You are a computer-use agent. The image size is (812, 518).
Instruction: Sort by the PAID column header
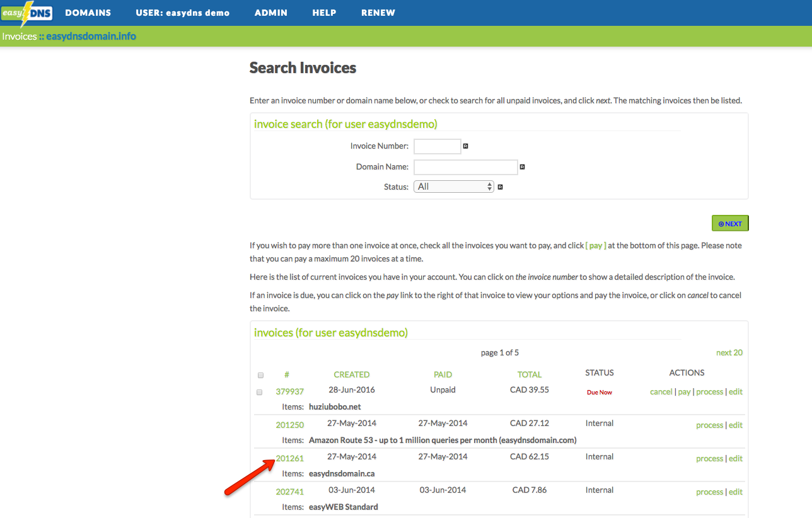(443, 374)
